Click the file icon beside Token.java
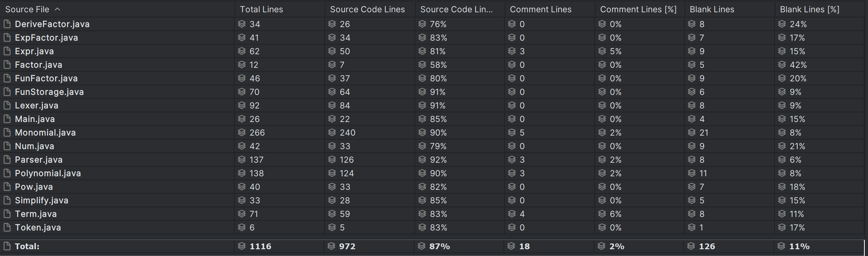The height and width of the screenshot is (256, 868). point(7,227)
